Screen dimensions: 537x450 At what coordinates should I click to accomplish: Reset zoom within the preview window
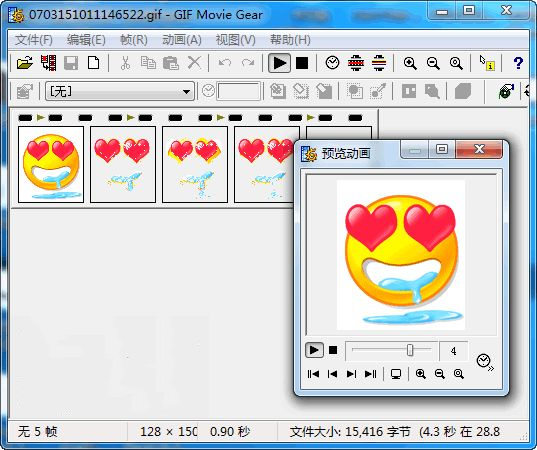click(459, 374)
